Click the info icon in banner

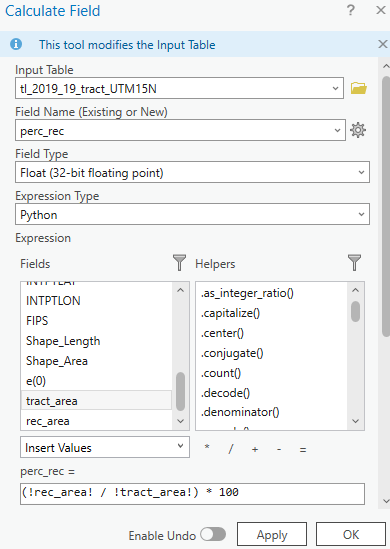16,44
